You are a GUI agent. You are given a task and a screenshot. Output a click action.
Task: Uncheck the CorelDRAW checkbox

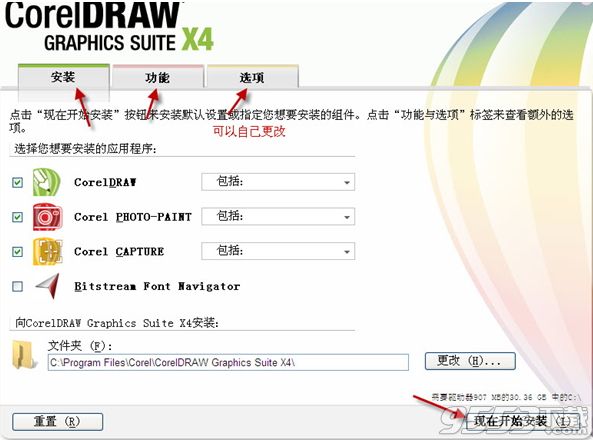tap(17, 182)
